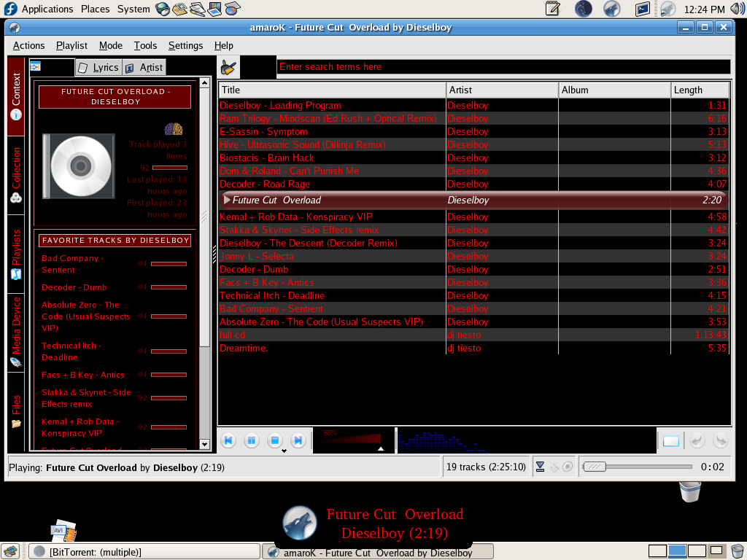Skip to the next track

tap(298, 440)
